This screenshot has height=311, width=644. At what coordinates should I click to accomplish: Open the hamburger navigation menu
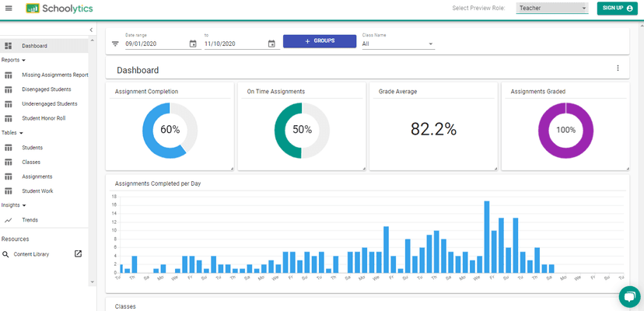(x=9, y=9)
